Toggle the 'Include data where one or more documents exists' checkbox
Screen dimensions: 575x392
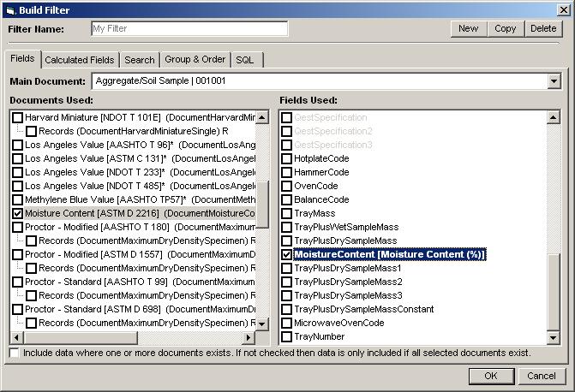tap(14, 353)
